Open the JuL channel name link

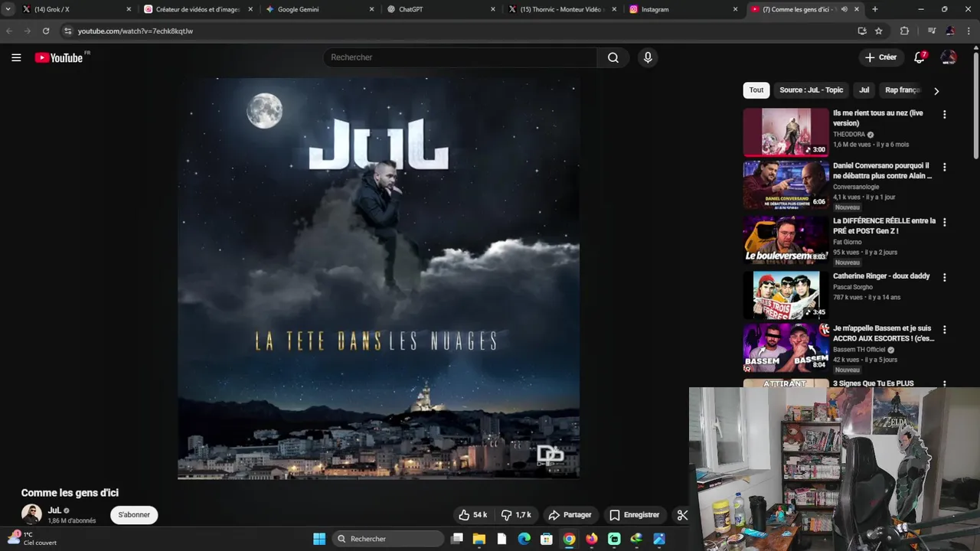pos(54,510)
